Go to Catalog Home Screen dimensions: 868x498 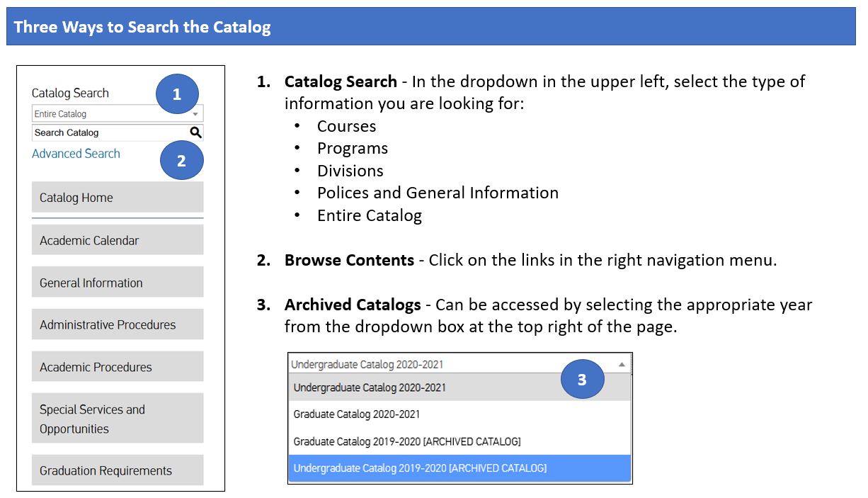pyautogui.click(x=118, y=198)
